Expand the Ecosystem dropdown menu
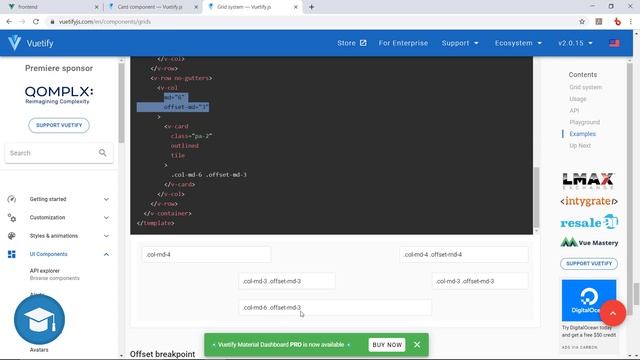Image resolution: width=640 pixels, height=360 pixels. (x=518, y=43)
